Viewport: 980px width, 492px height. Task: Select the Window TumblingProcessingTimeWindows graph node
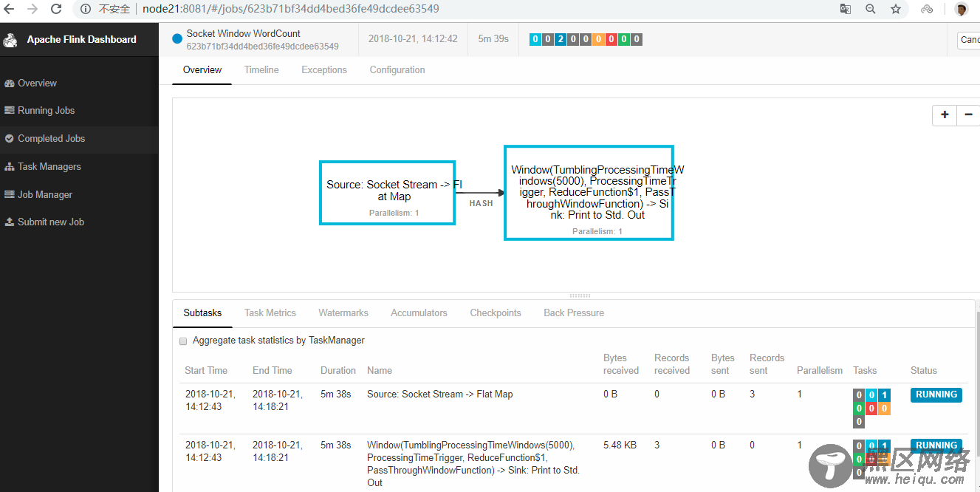[x=589, y=193]
